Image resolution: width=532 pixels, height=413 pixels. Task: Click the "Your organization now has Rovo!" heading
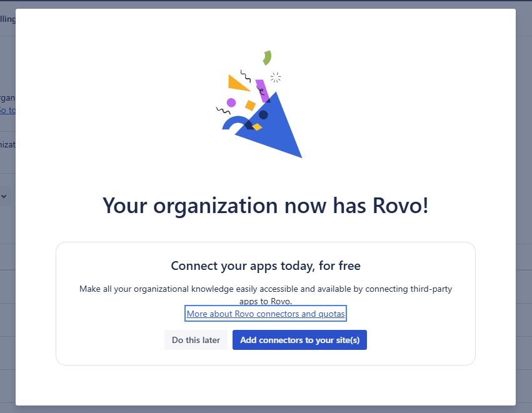pos(266,206)
